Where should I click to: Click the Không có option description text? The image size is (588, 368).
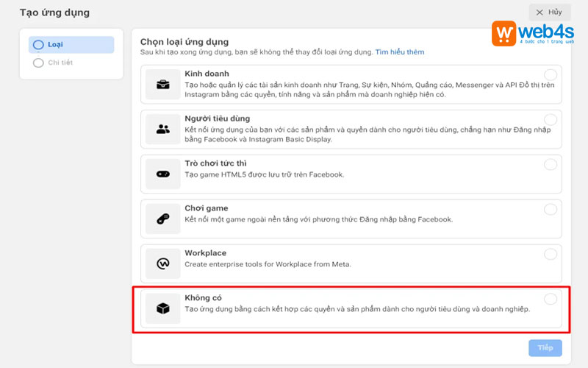coord(357,309)
